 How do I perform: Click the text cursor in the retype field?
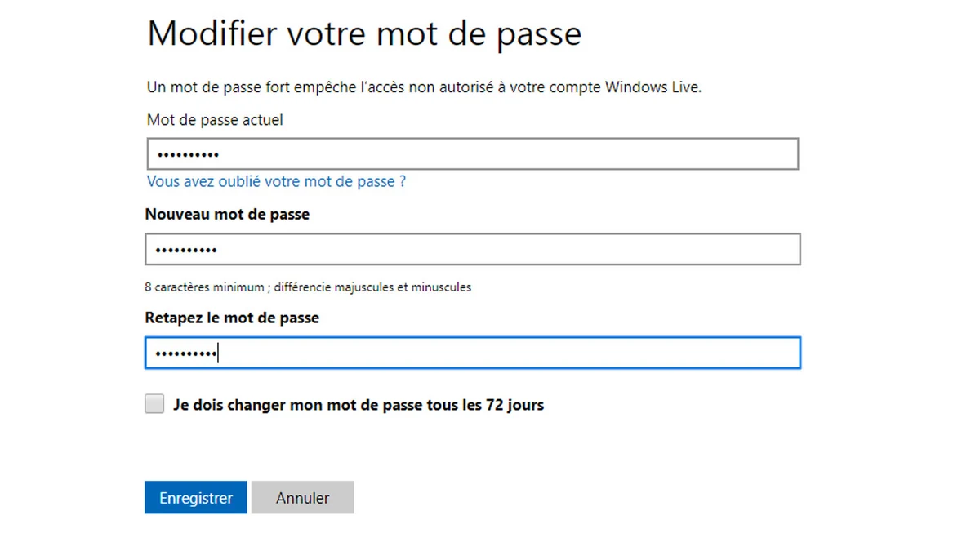[x=219, y=353]
